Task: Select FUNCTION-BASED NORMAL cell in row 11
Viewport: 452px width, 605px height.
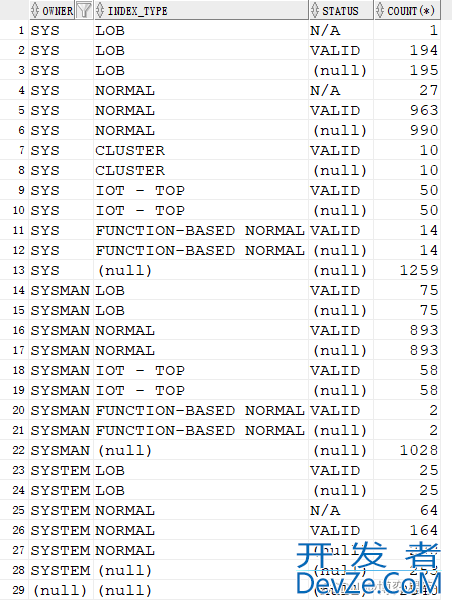Action: point(201,230)
